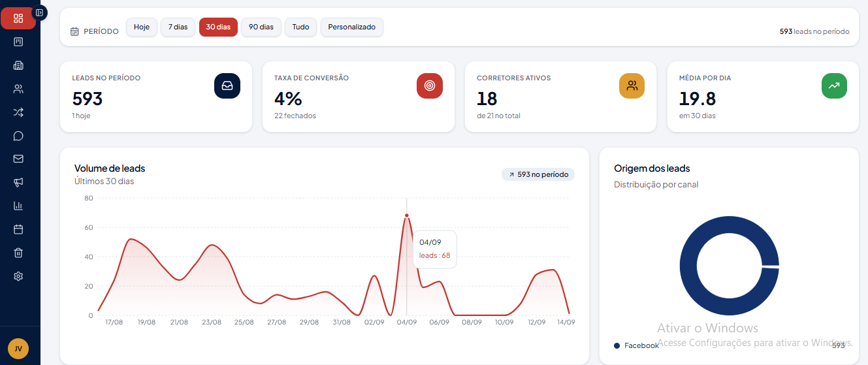Click the Origem dos leads title

coord(652,168)
